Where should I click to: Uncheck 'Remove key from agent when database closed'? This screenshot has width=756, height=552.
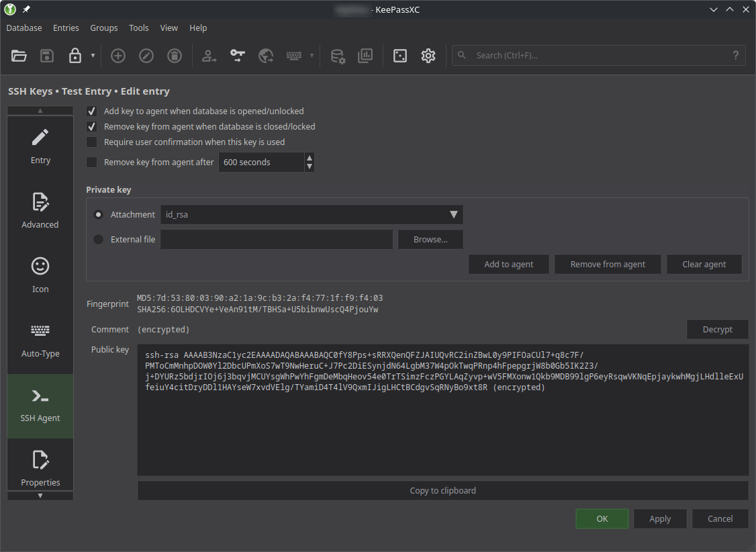92,126
